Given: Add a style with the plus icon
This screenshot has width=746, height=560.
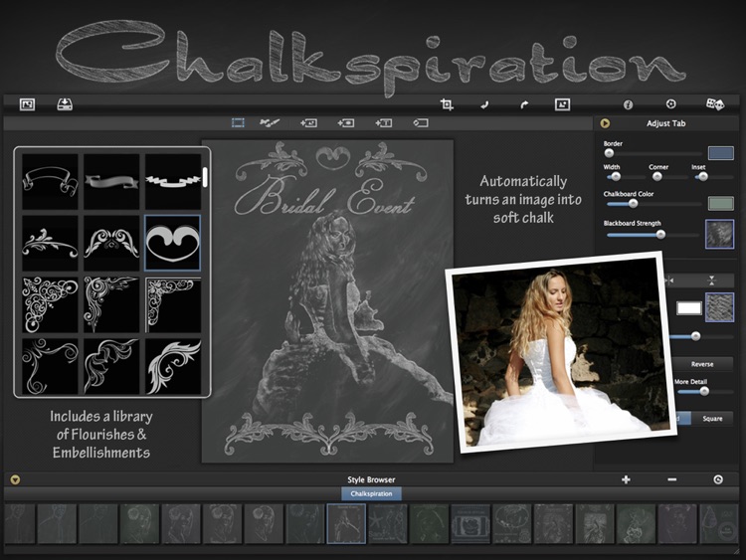Looking at the screenshot, I should (626, 479).
